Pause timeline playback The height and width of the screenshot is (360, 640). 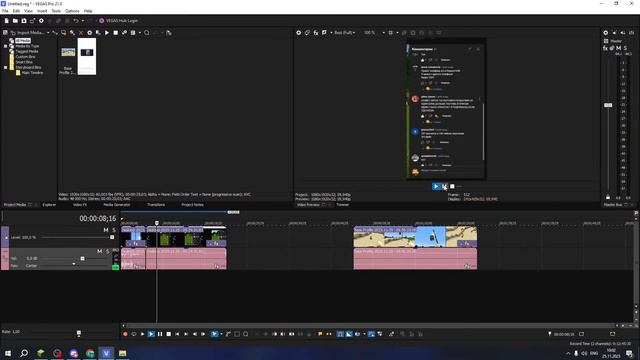pyautogui.click(x=160, y=334)
